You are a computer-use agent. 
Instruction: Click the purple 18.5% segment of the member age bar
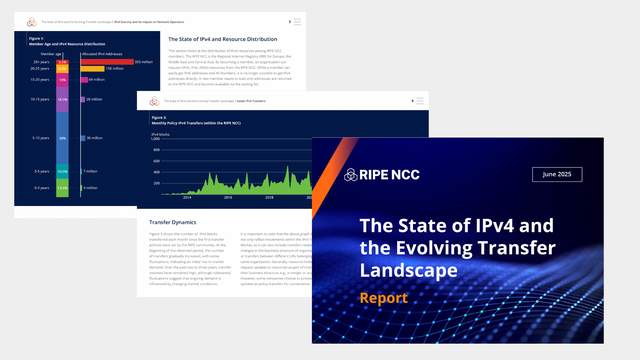point(62,99)
